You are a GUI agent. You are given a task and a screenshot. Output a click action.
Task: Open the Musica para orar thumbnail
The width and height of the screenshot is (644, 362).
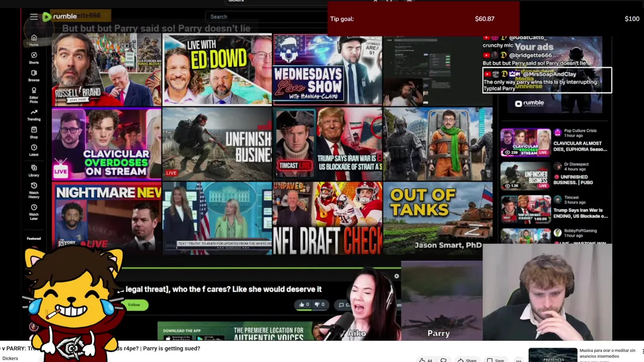pyautogui.click(x=552, y=355)
